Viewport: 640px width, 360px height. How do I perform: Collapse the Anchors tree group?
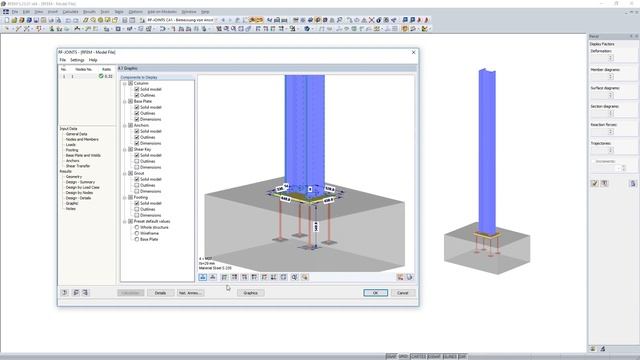tap(125, 125)
